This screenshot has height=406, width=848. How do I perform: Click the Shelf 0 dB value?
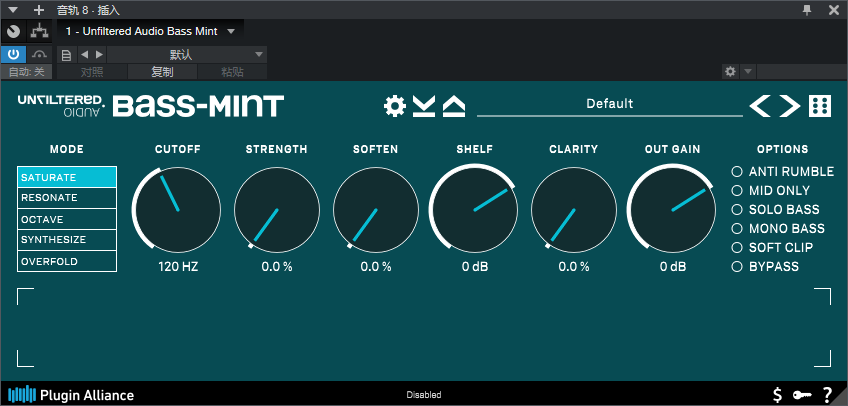(475, 267)
